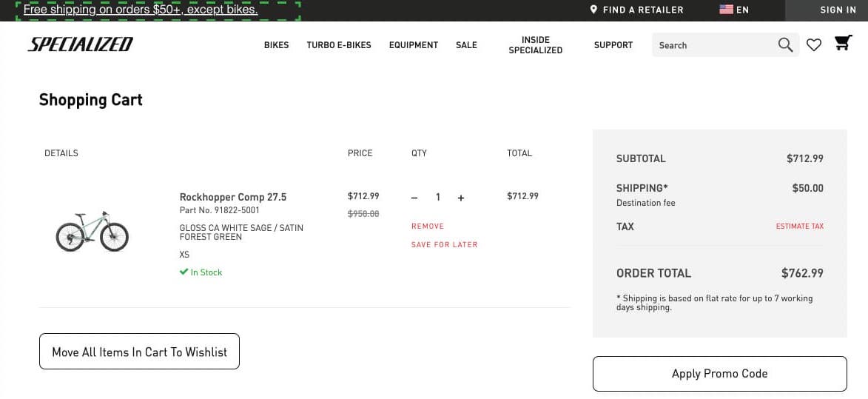Image resolution: width=868 pixels, height=399 pixels.
Task: Save the Rockhopper Comp for later
Action: [444, 244]
